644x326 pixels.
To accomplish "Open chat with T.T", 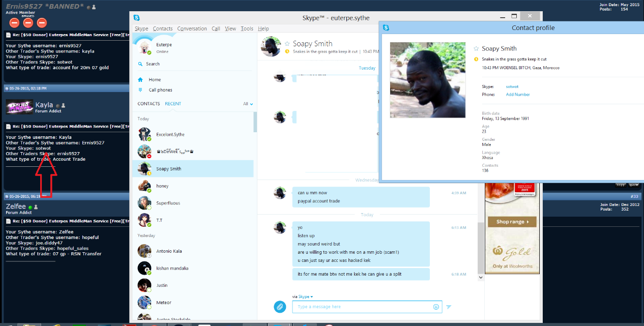I will 193,220.
